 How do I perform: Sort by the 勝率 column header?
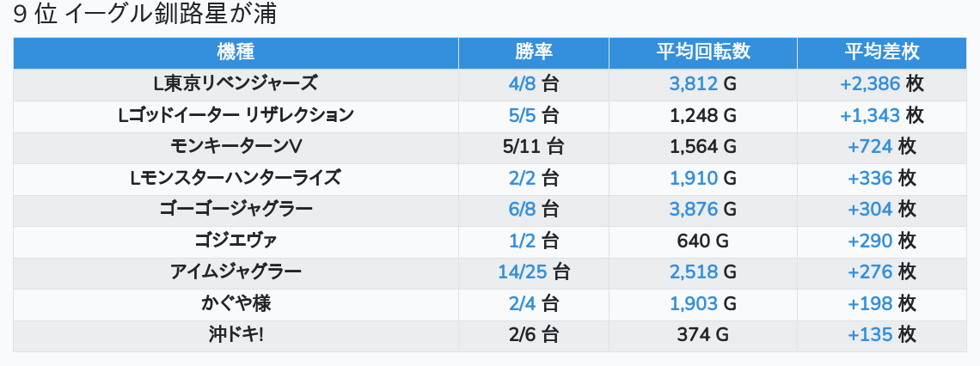tap(534, 52)
